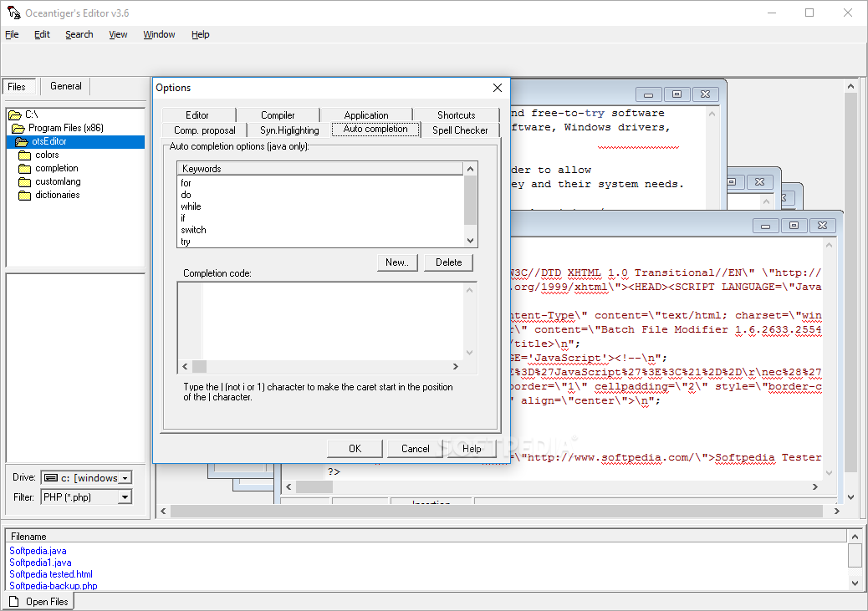Click Completion code left scroll arrow
This screenshot has width=868, height=611.
[185, 366]
